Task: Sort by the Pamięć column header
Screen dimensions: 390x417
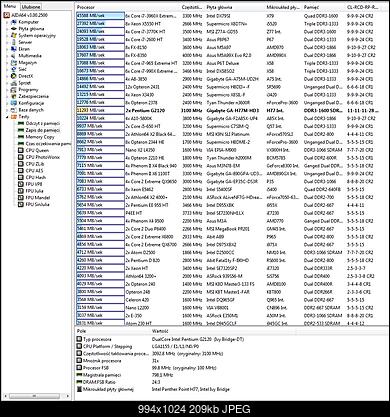Action: click(x=323, y=7)
